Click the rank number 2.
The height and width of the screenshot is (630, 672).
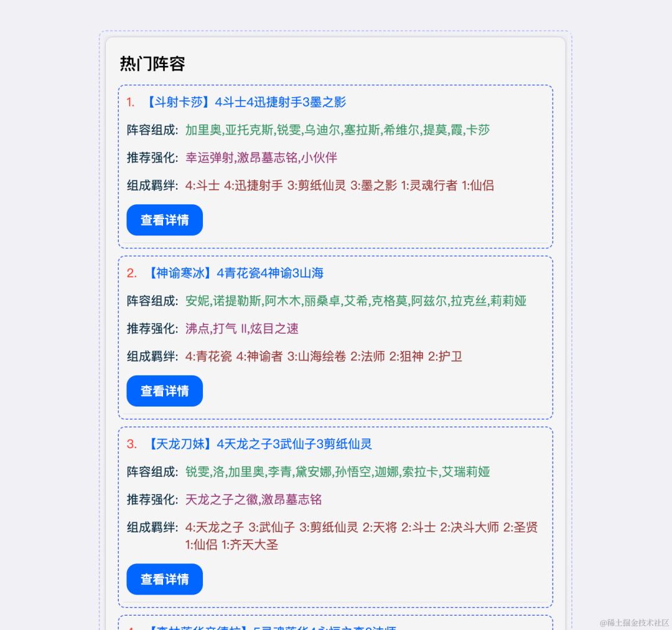tap(132, 273)
